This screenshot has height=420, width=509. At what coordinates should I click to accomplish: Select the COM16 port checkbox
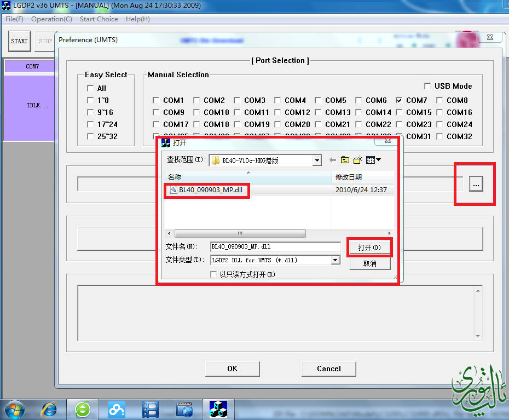click(x=439, y=112)
